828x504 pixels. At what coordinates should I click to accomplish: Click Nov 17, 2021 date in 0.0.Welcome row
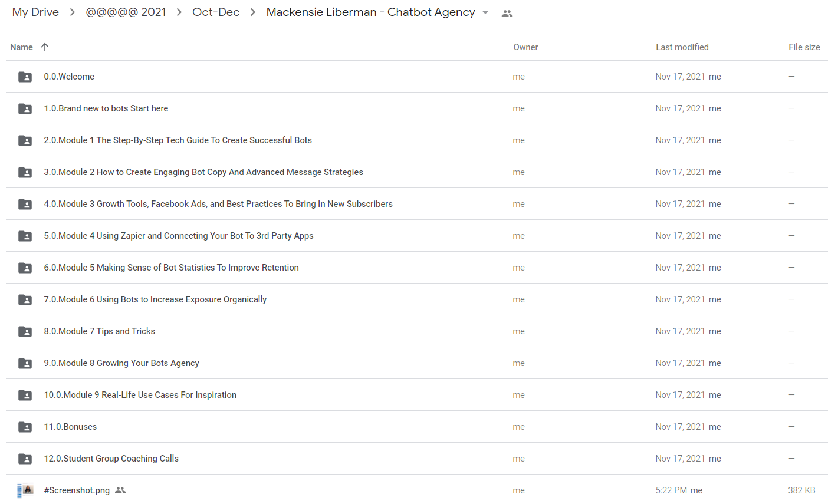(x=680, y=77)
